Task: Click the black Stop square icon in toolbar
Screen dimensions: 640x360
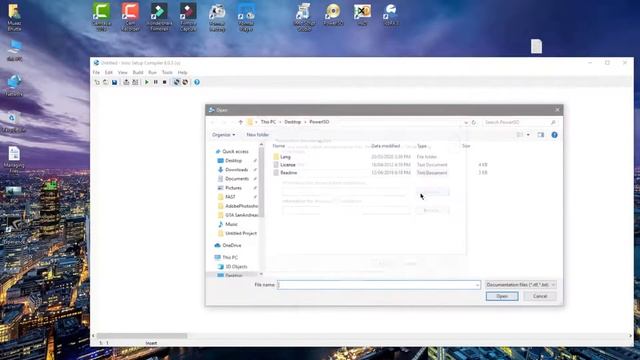Action: tap(164, 82)
